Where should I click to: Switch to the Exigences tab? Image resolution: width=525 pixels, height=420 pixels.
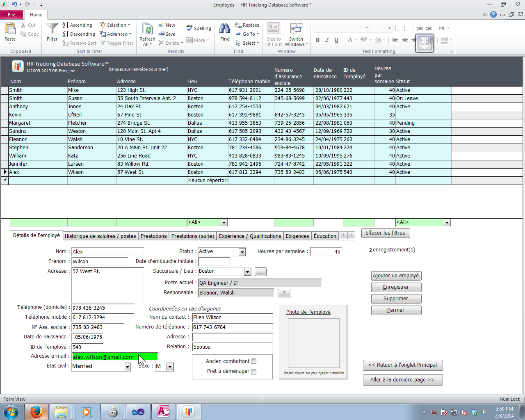[x=297, y=236]
